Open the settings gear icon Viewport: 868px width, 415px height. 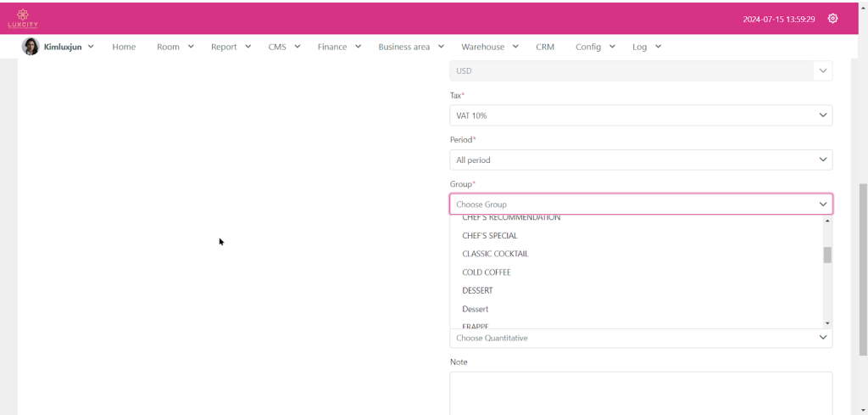point(832,19)
